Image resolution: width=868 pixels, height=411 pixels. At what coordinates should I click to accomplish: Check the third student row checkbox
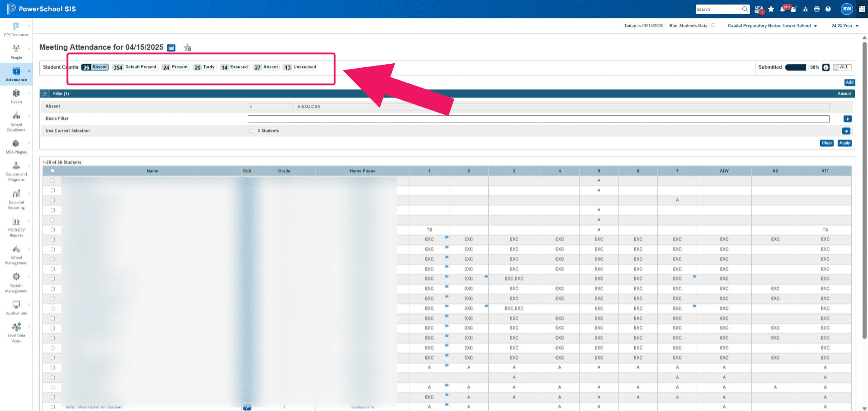click(52, 200)
